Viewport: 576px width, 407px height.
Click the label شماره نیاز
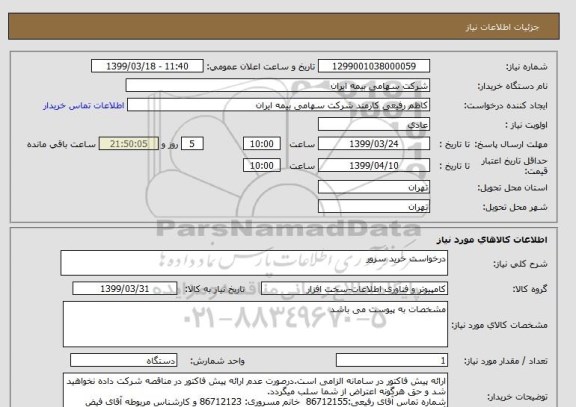(527, 67)
